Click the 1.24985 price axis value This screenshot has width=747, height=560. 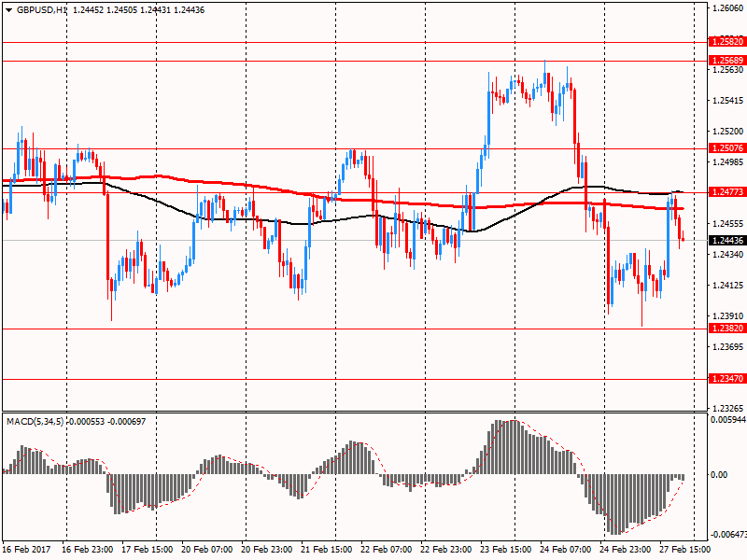728,162
